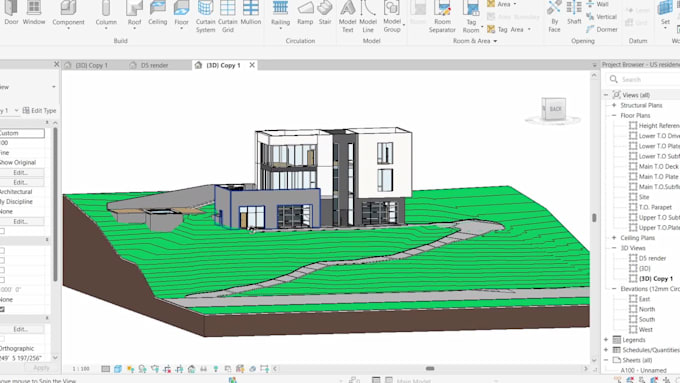Select the Model Text tool
Viewport: 680px width, 383px height.
[x=347, y=16]
